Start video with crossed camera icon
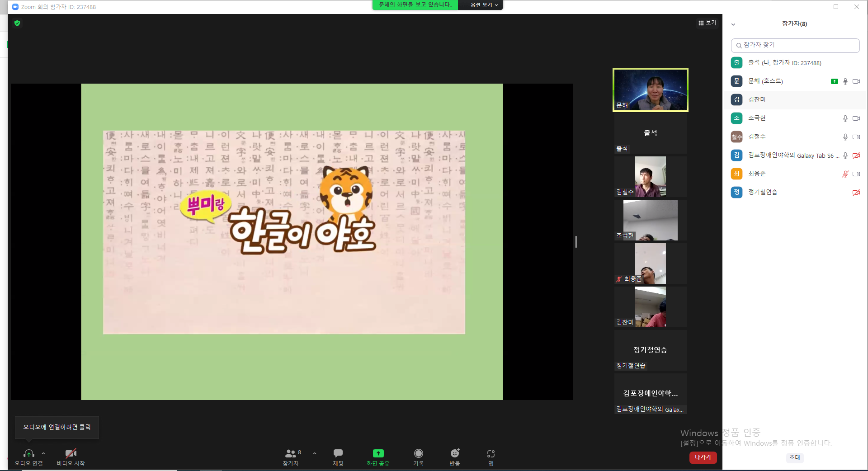This screenshot has width=868, height=471. point(71,453)
